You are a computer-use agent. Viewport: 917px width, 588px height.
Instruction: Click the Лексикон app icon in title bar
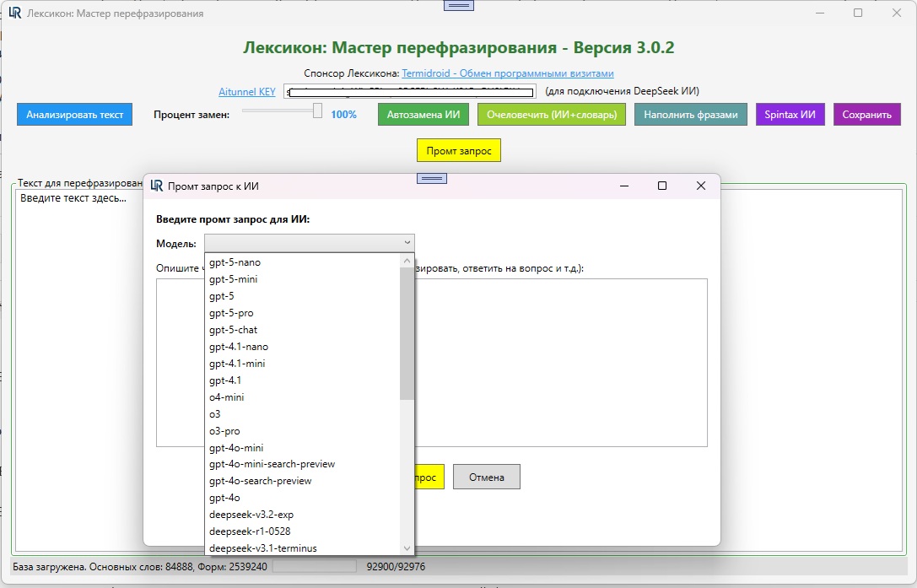14,13
